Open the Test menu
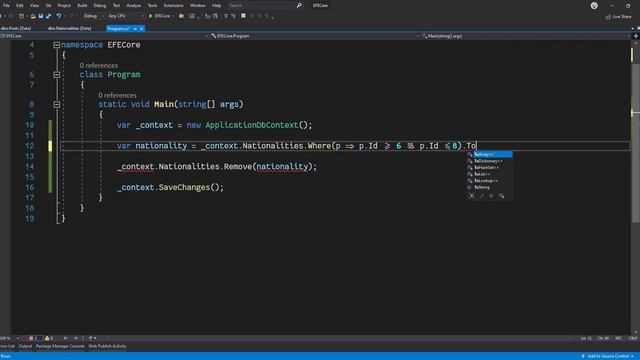640x360 pixels. 116,5
